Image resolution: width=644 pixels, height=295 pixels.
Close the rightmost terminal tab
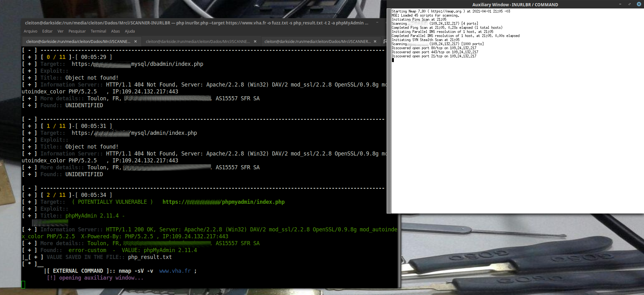pyautogui.click(x=375, y=41)
